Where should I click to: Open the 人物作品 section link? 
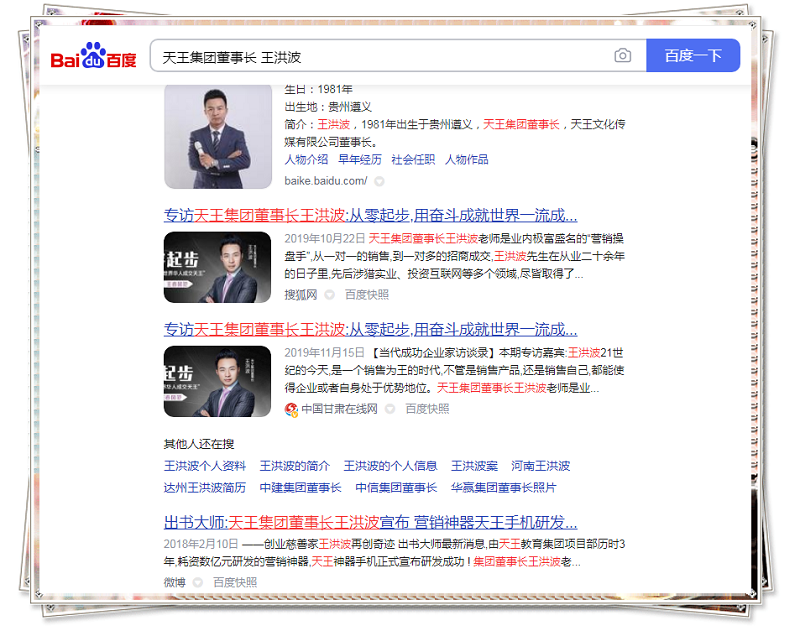tap(466, 160)
